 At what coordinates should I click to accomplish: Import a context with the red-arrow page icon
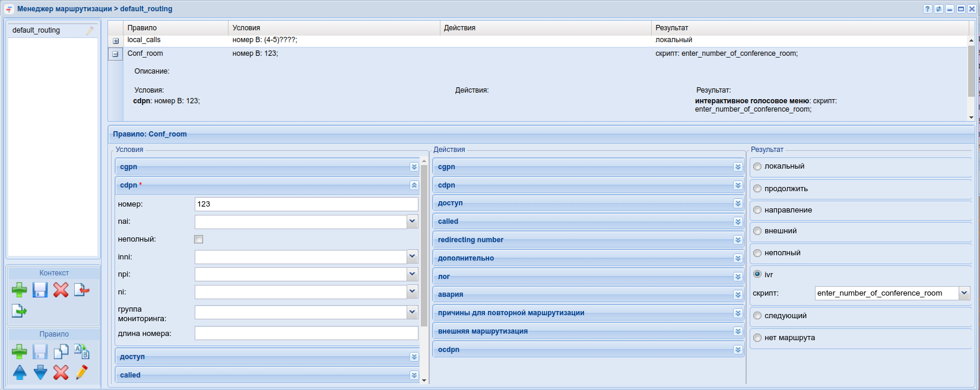click(81, 290)
